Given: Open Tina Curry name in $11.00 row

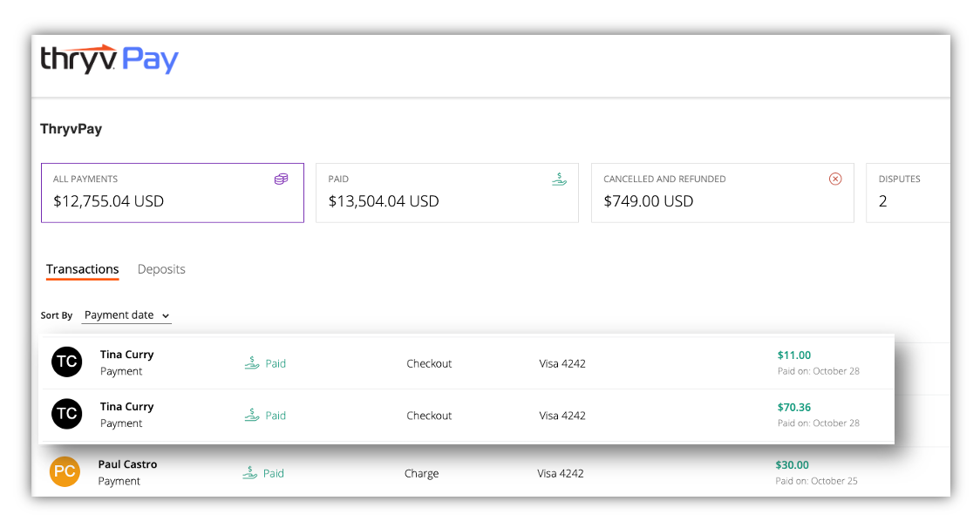Looking at the screenshot, I should [x=127, y=355].
